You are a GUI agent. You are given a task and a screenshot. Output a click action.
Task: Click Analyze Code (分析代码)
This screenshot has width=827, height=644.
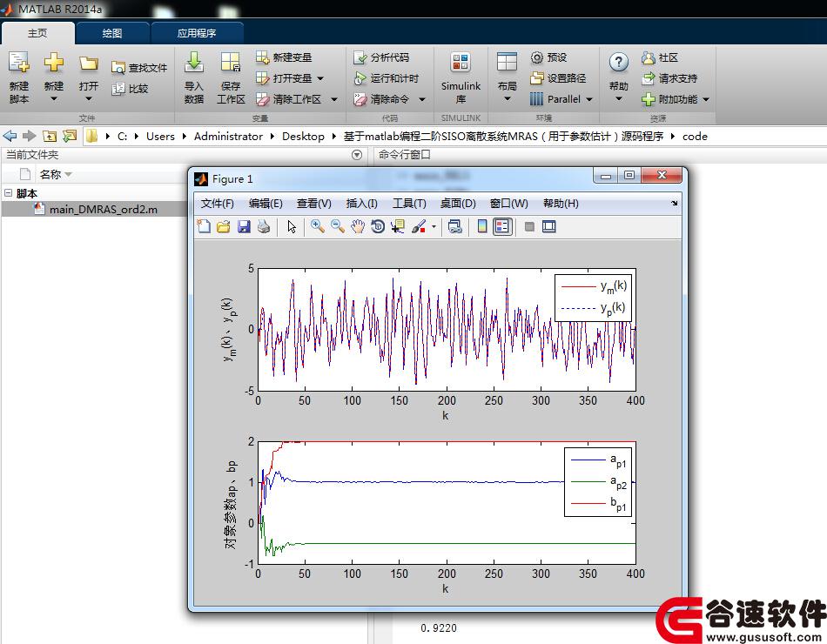[x=381, y=57]
